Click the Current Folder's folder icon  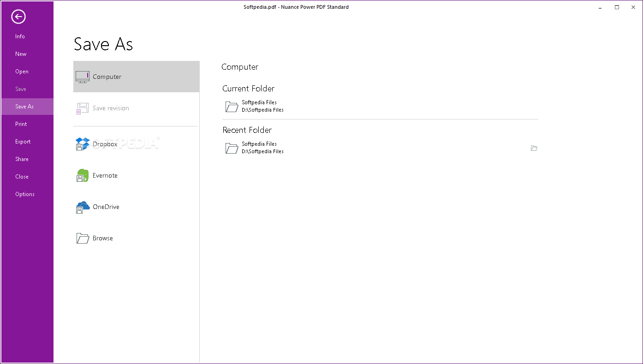(232, 107)
